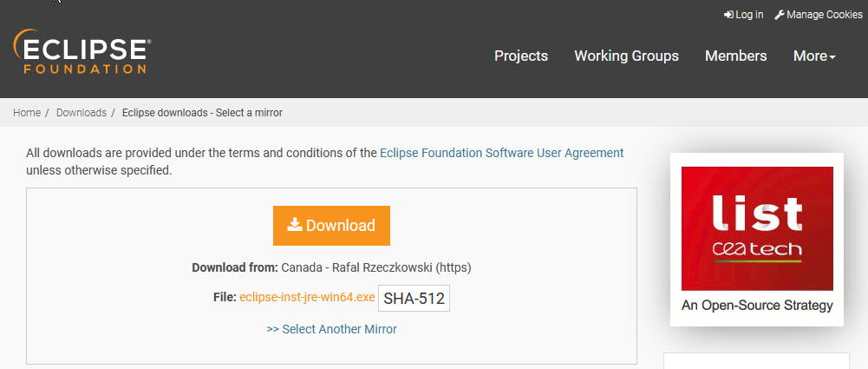Click the download arrow icon on orange button
The width and height of the screenshot is (868, 369).
[x=295, y=225]
